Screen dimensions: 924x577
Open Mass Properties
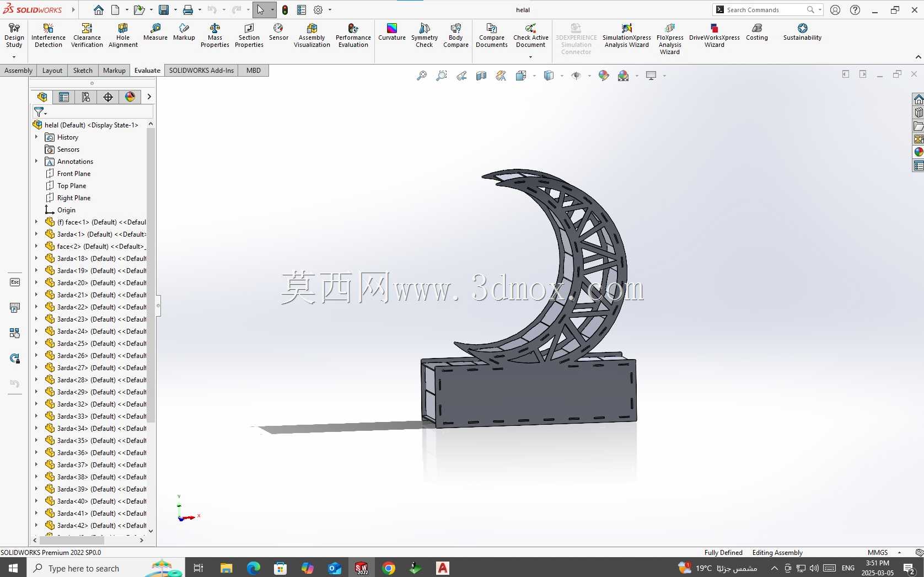pos(215,35)
